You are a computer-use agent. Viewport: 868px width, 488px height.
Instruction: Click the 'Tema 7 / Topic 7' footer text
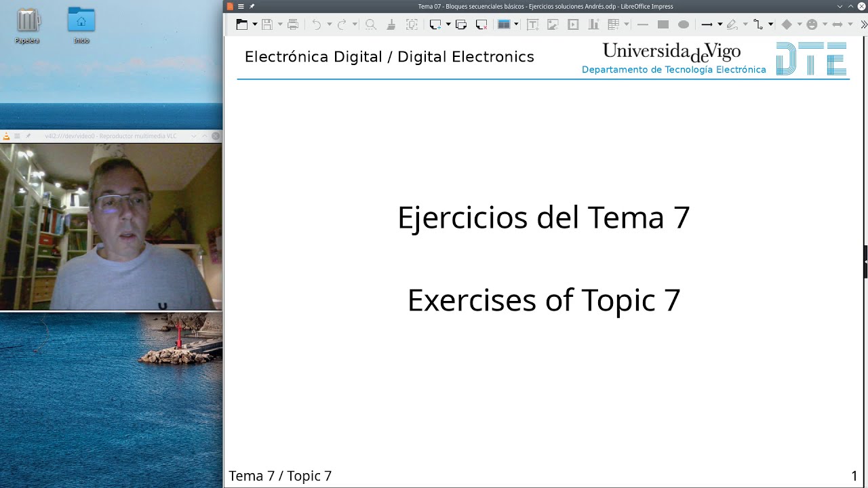[x=280, y=476]
